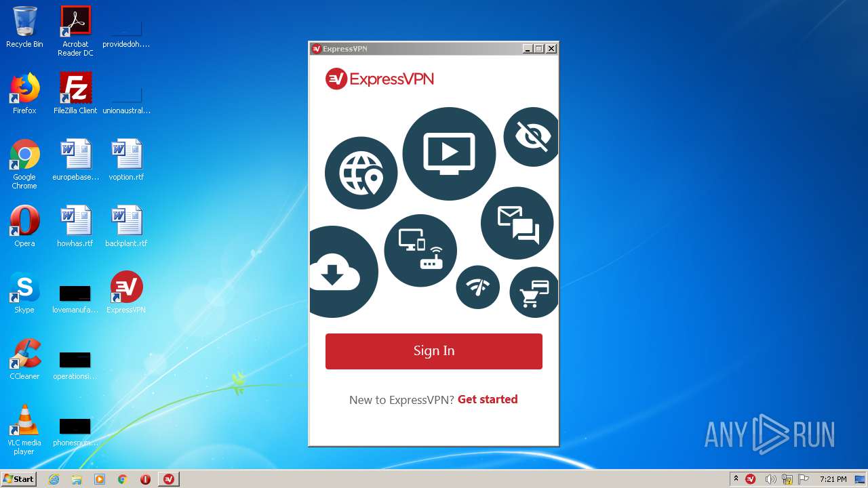This screenshot has height=488, width=868.
Task: Launch Internet Explorer from taskbar
Action: click(54, 479)
